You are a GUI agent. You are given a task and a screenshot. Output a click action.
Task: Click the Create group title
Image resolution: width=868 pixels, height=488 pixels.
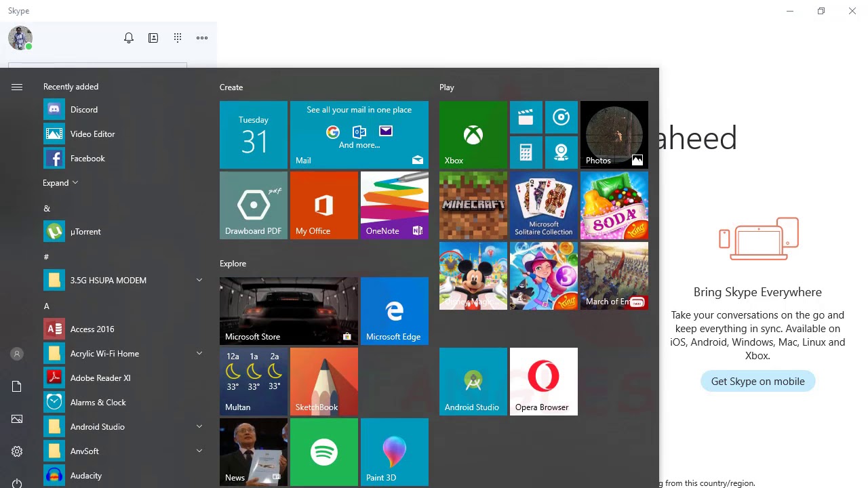click(231, 87)
